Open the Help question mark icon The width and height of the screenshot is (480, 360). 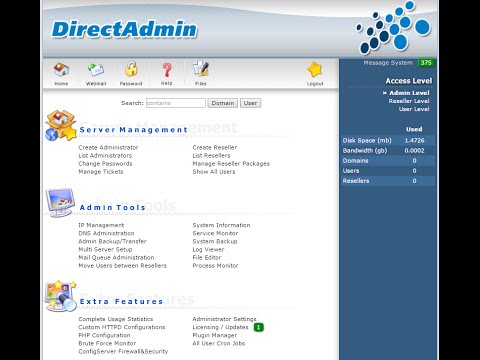167,70
